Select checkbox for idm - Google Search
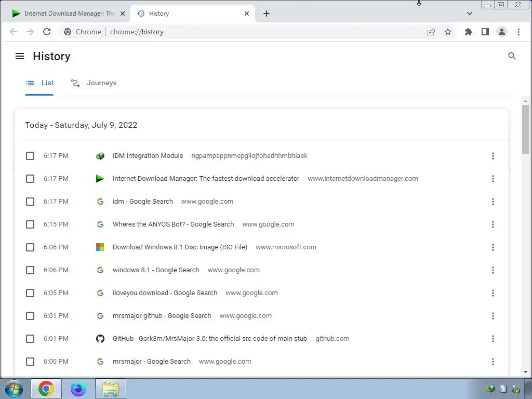 (x=30, y=202)
